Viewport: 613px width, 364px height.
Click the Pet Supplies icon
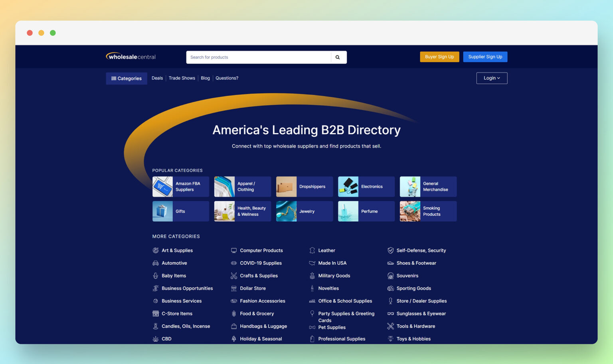312,327
